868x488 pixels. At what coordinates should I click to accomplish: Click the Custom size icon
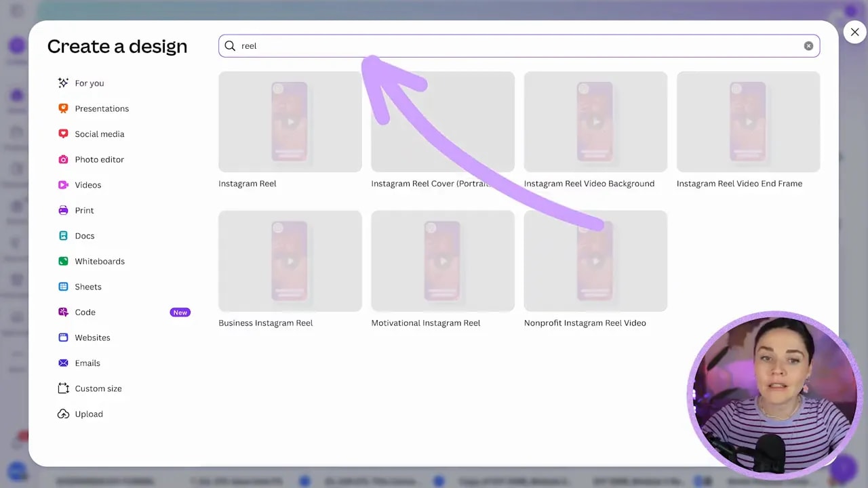(x=63, y=388)
